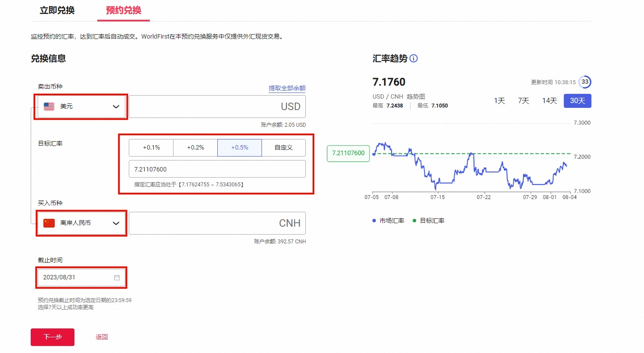644x353 pixels.
Task: Open the calendar icon in 截止时间 field
Action: [x=117, y=278]
